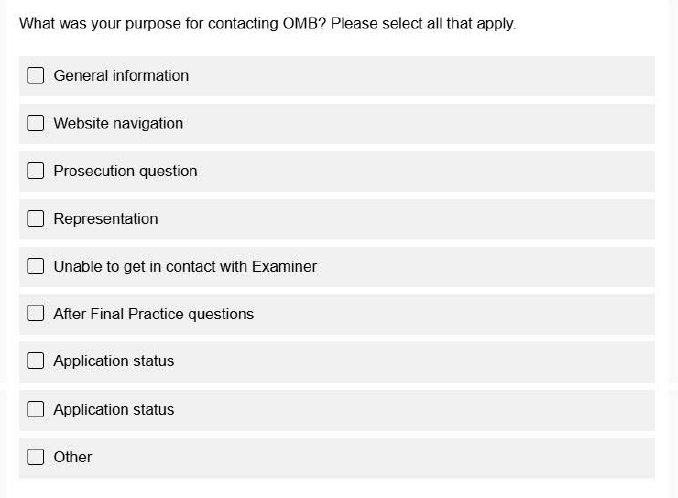The image size is (678, 498).
Task: Enable the Prosecution question checkbox
Action: [36, 171]
